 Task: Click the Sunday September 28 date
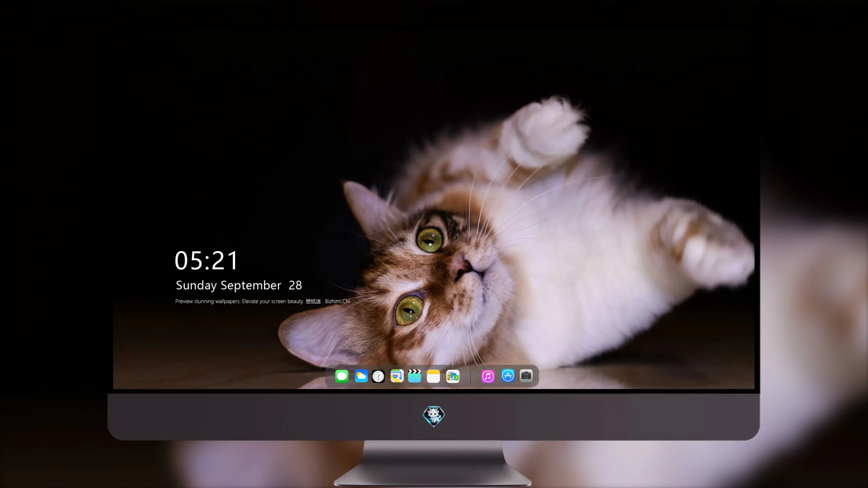tap(239, 285)
